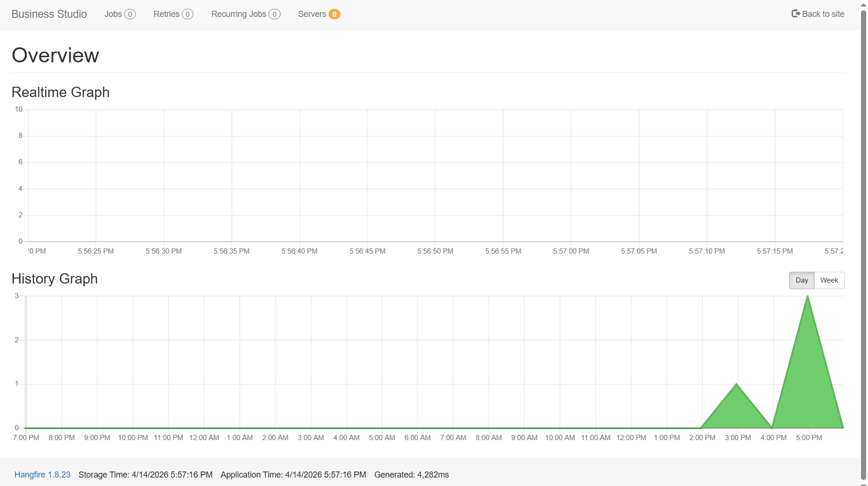Viewport: 868px width, 486px height.
Task: Go to the Recurring Jobs tab
Action: click(238, 14)
